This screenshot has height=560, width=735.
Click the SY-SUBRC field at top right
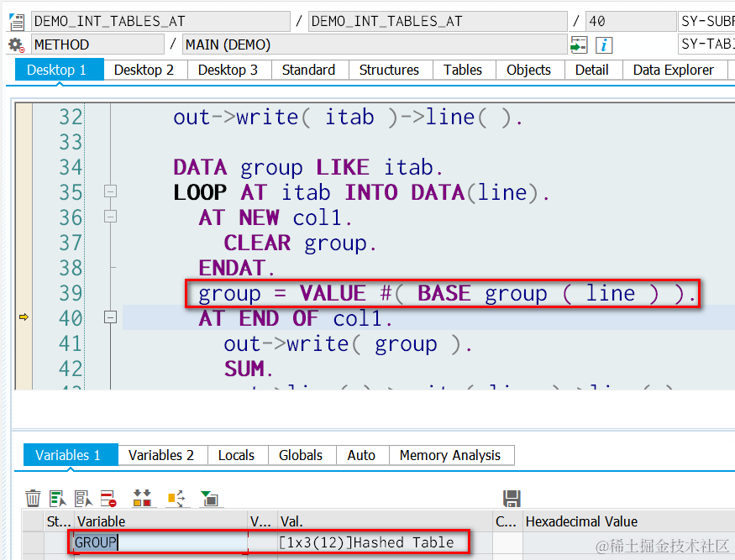[706, 22]
